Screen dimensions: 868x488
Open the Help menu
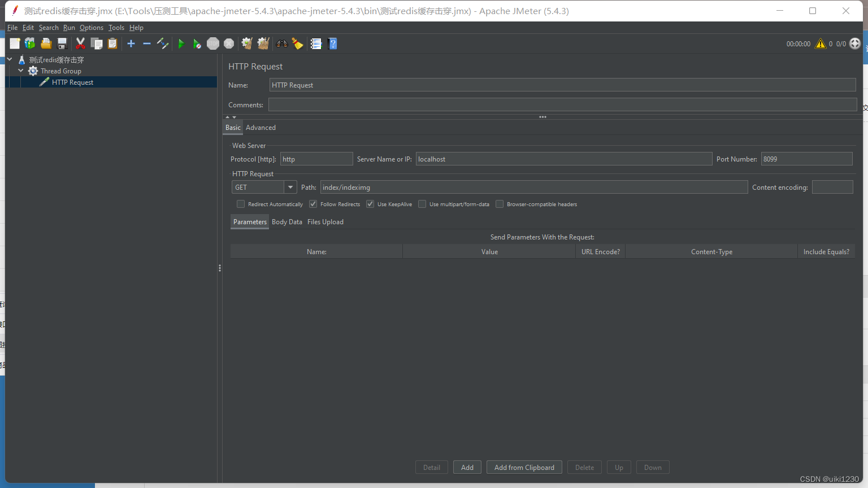[x=136, y=28]
